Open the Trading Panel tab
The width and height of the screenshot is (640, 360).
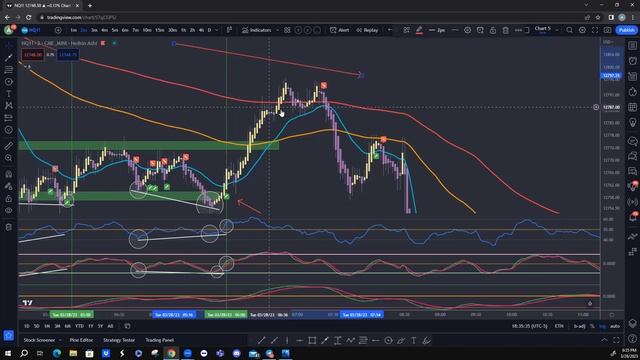pos(160,340)
